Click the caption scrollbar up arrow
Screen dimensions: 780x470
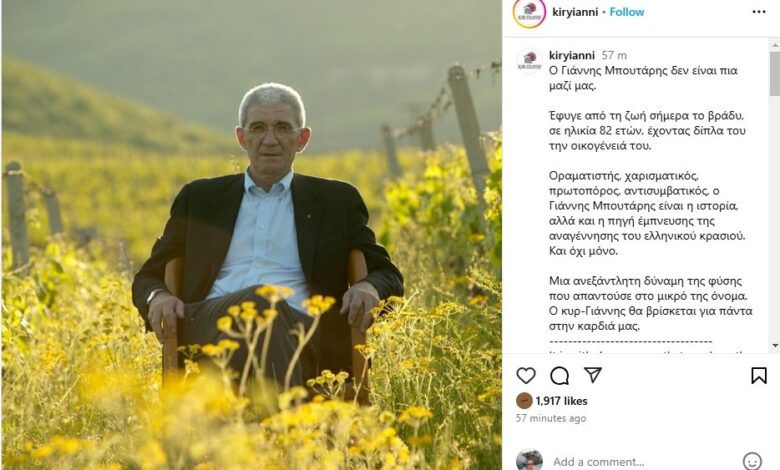(775, 45)
